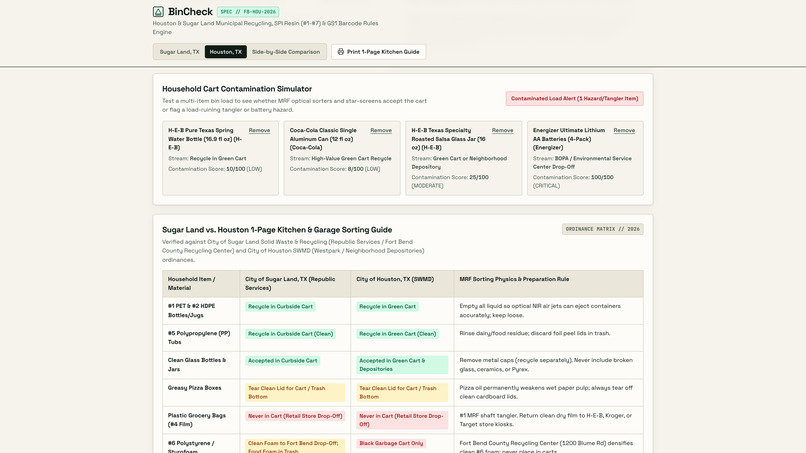Click the Greasy Pizza Boxes row label

click(194, 388)
